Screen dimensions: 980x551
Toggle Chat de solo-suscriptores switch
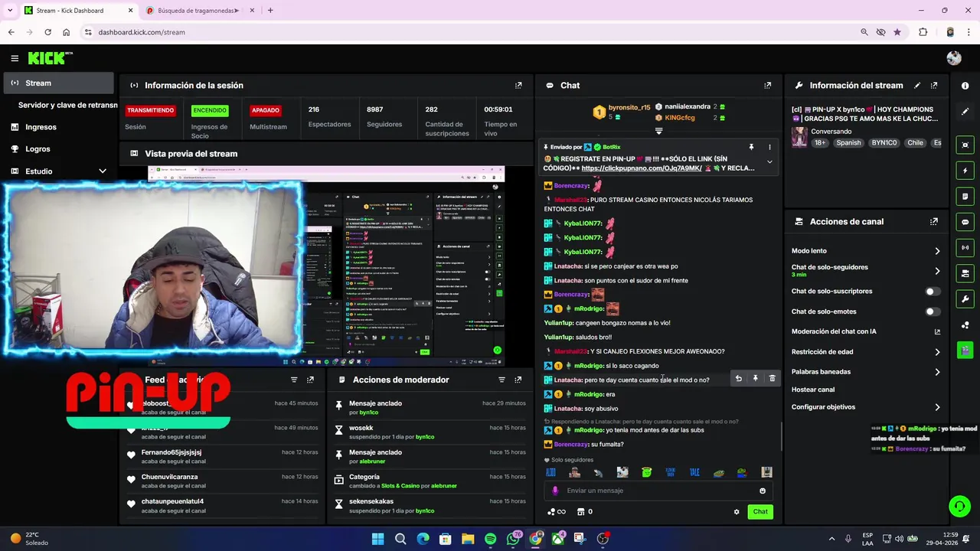coord(933,292)
